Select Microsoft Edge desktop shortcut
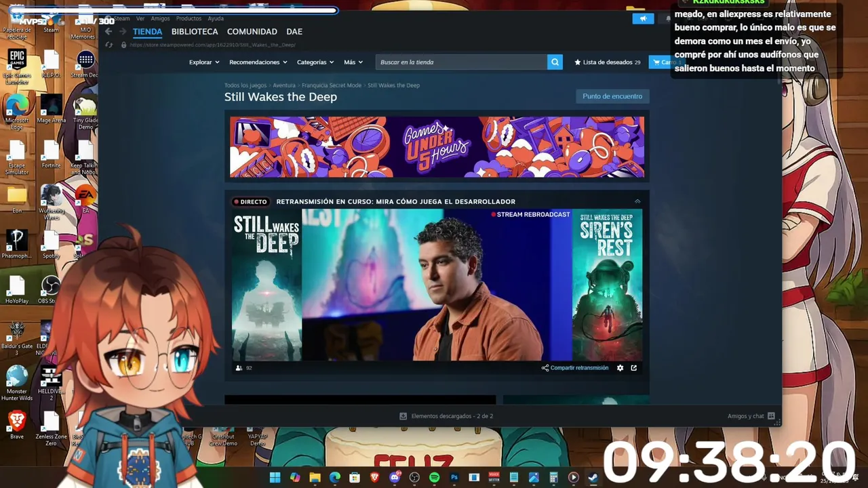Screen dimensions: 868x488 coord(17,112)
